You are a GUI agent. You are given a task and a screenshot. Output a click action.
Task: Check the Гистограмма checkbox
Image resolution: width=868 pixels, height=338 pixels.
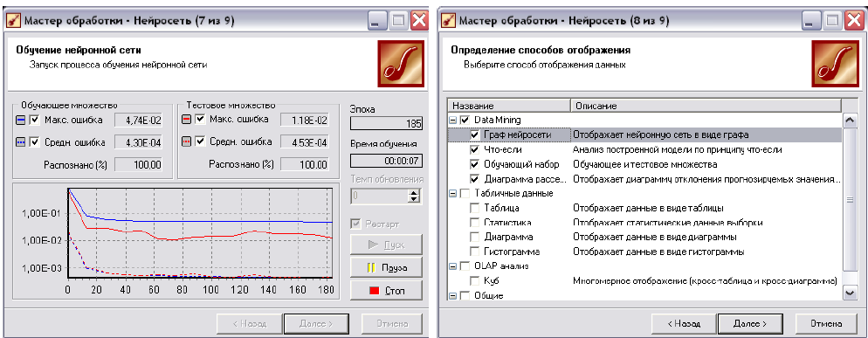pyautogui.click(x=474, y=252)
